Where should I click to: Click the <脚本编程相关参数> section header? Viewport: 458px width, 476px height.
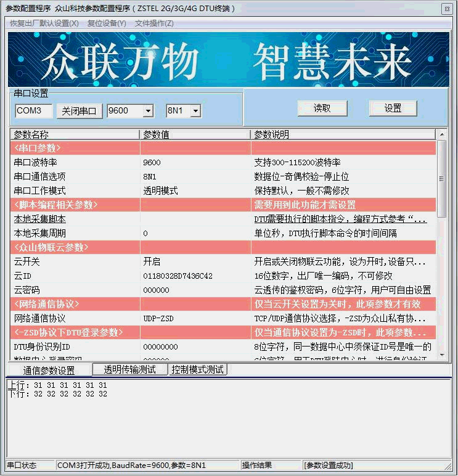pos(223,205)
